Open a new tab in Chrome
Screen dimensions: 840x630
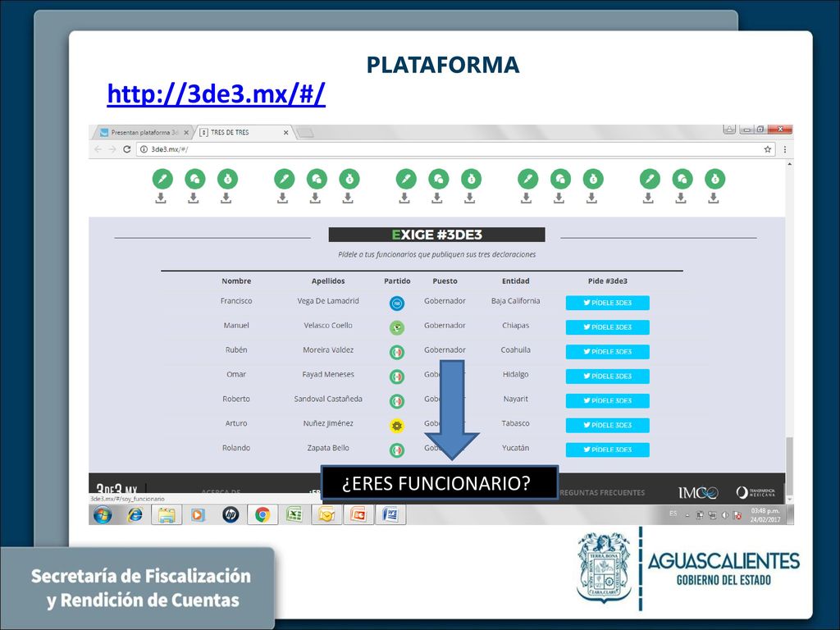click(305, 133)
